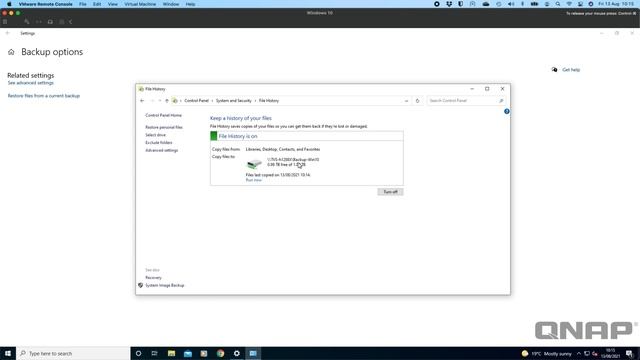Open the Mail app in the taskbar
Image resolution: width=640 pixels, height=360 pixels.
point(188,353)
